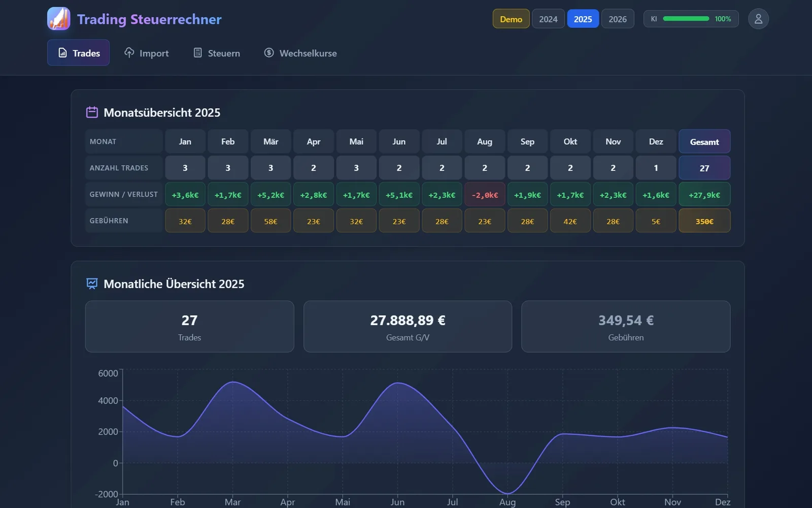Click the GEBÜHREN row label

point(124,221)
